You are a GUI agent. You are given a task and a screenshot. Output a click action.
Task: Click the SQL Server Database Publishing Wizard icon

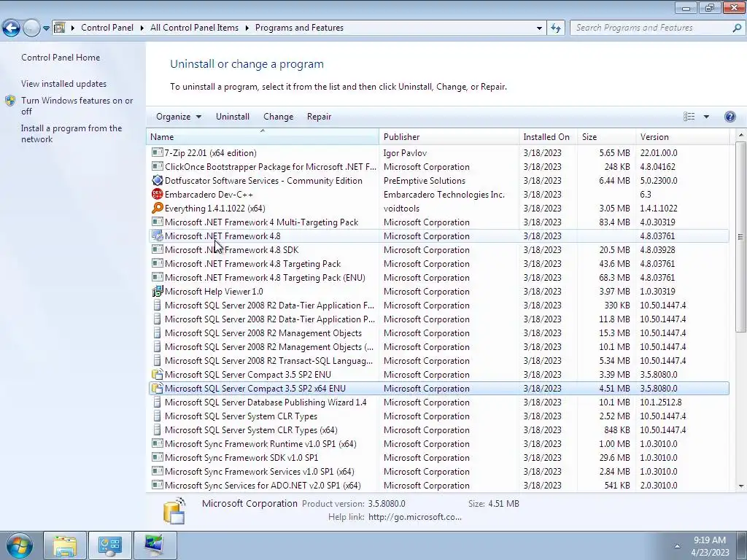[157, 402]
